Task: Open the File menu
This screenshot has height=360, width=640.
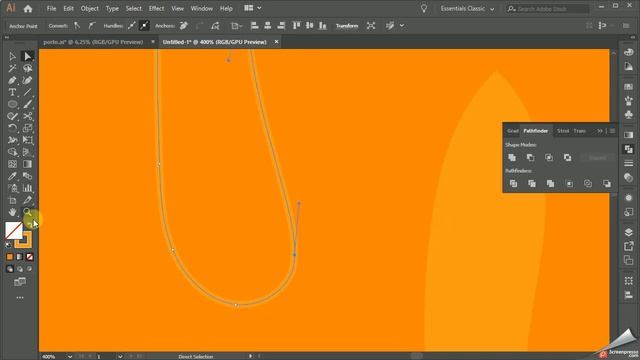Action: pos(51,8)
